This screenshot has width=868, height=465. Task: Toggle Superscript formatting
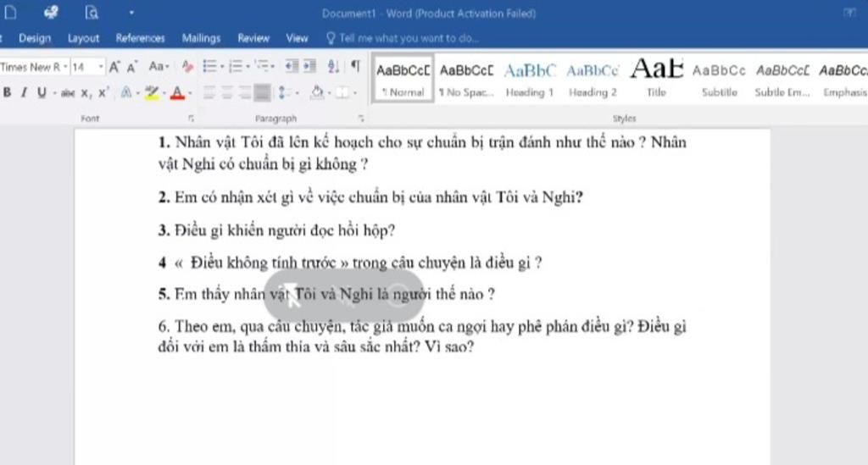103,92
